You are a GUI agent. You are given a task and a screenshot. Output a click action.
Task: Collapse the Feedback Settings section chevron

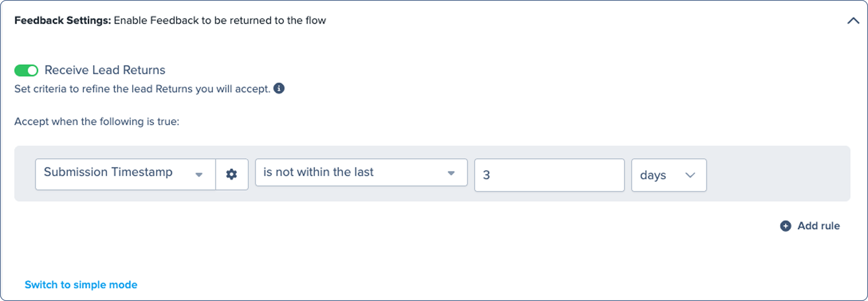click(853, 21)
